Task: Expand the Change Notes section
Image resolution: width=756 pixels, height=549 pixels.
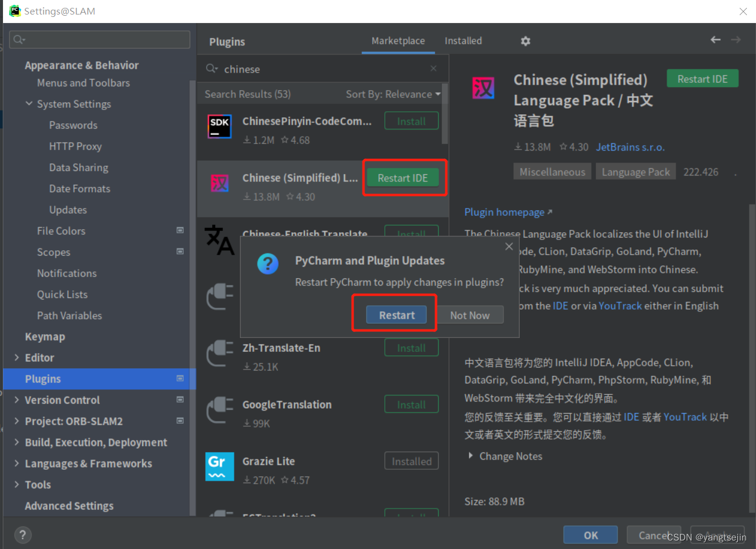Action: coord(471,456)
